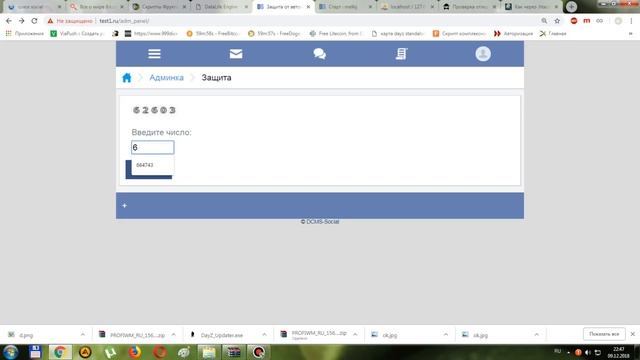Go forward with browser forward arrow
Screen dimensions: 640x360
[21, 21]
